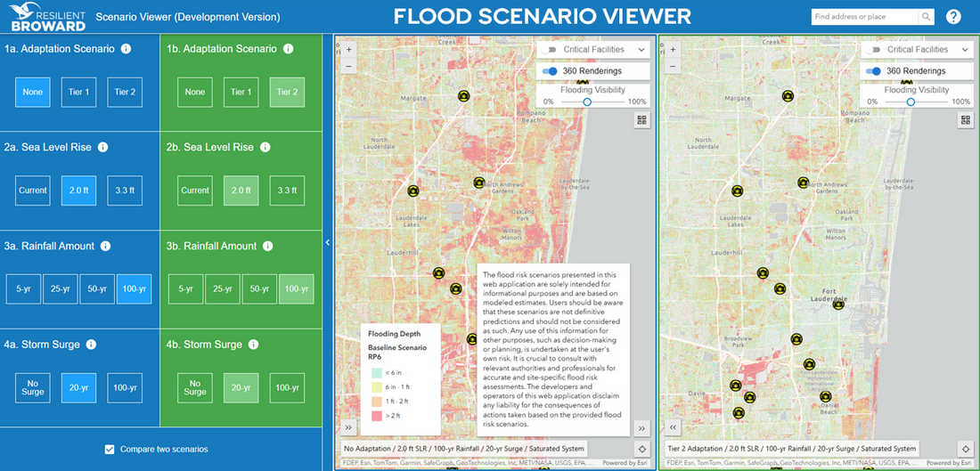
Task: Select 100-yr under 4a Storm Surge
Action: click(x=125, y=387)
